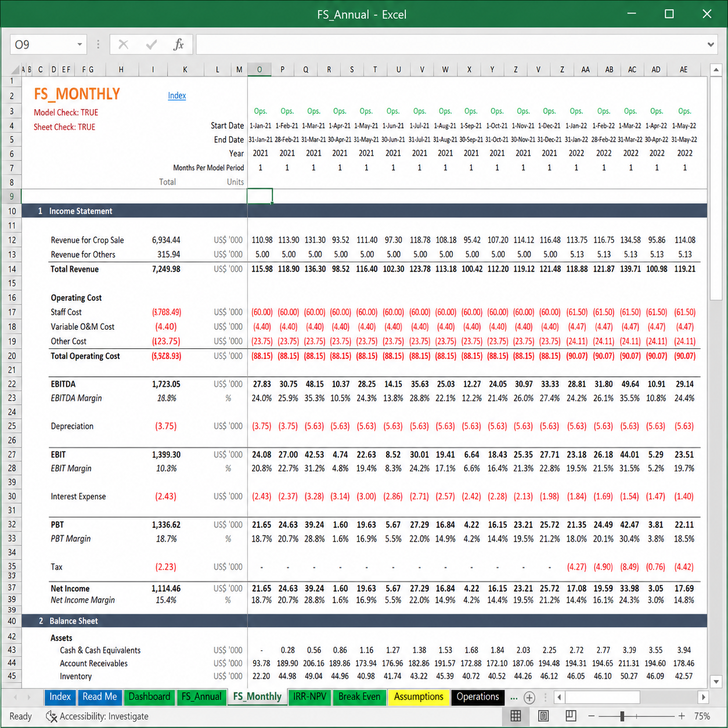
Task: Open the IRR-NPV sheet tab
Action: 309,697
